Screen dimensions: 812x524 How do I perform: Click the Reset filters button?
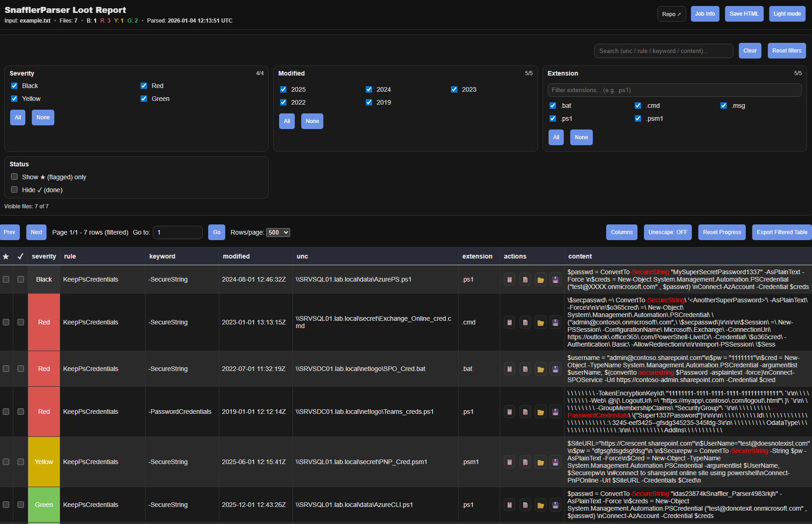pos(787,51)
